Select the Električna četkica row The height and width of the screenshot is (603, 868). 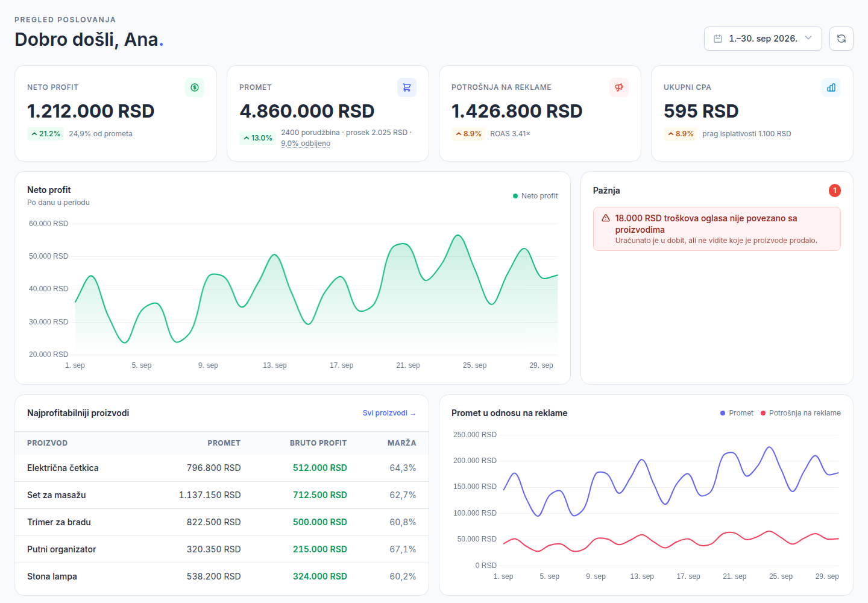click(x=222, y=468)
